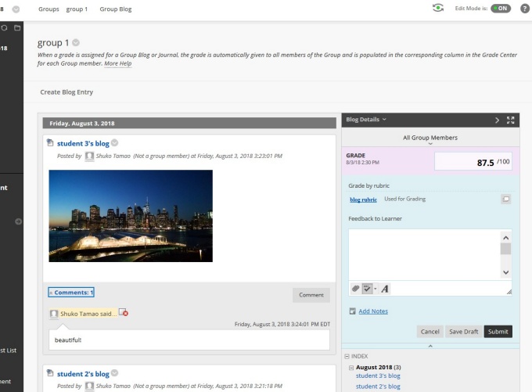Open Group Blog breadcrumb

point(115,9)
